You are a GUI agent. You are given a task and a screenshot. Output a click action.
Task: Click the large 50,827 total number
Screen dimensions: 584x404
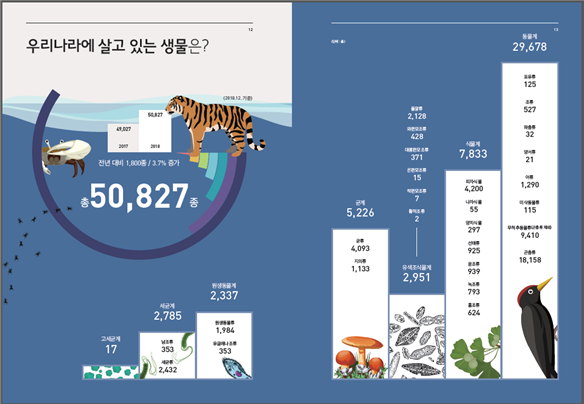pos(139,196)
